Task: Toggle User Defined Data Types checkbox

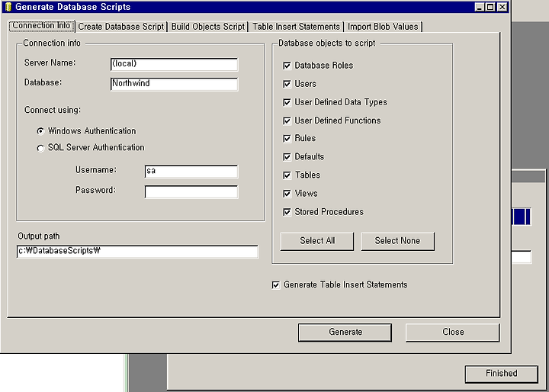Action: (x=287, y=102)
